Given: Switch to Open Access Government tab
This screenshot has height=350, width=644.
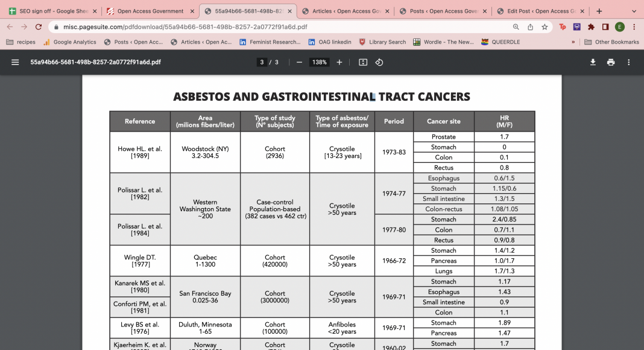Looking at the screenshot, I should point(150,11).
